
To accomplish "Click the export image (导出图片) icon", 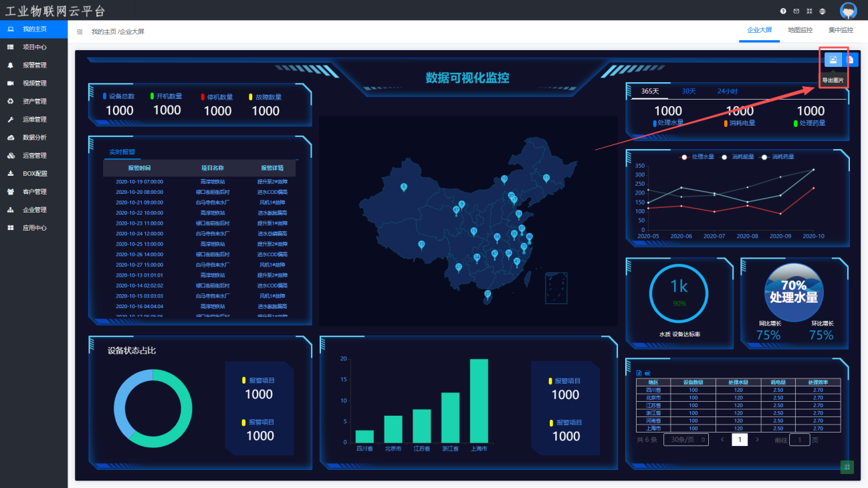I will pos(833,59).
